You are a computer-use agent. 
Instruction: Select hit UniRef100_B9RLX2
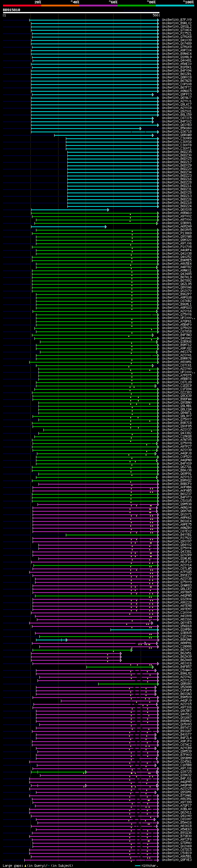(x=177, y=23)
